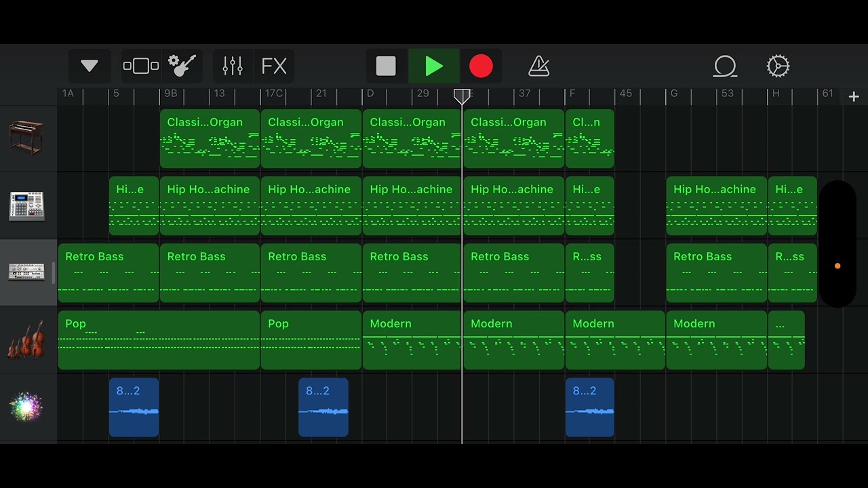This screenshot has width=868, height=488.
Task: Open the song settings gear
Action: pyautogui.click(x=778, y=66)
